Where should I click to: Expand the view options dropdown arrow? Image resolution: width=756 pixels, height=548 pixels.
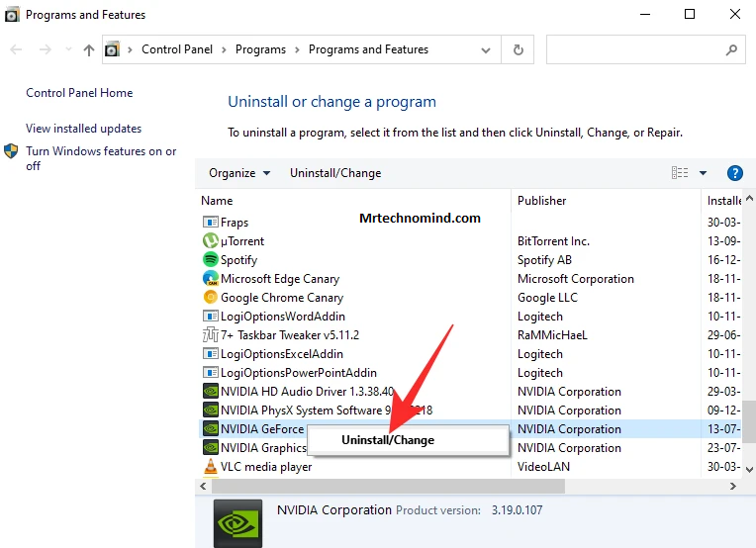pos(703,173)
